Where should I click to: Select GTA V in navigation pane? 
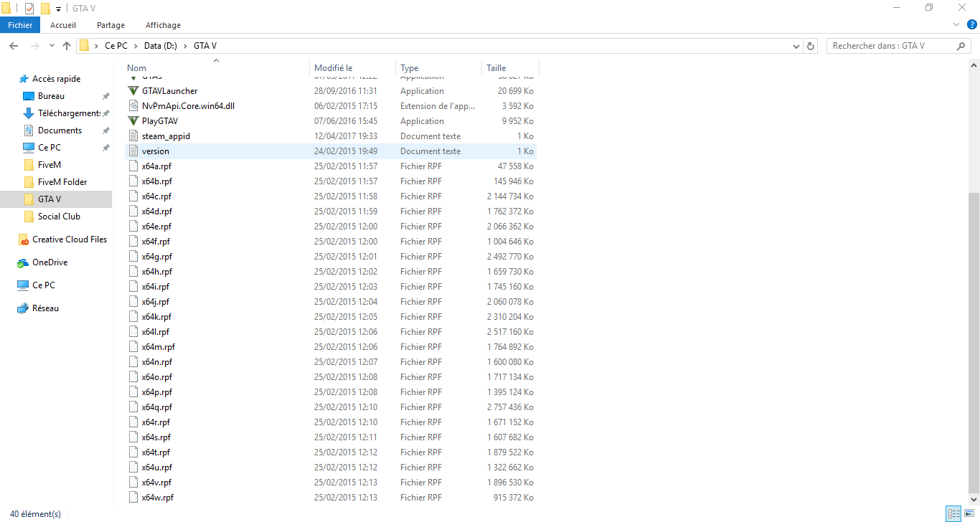click(x=56, y=199)
